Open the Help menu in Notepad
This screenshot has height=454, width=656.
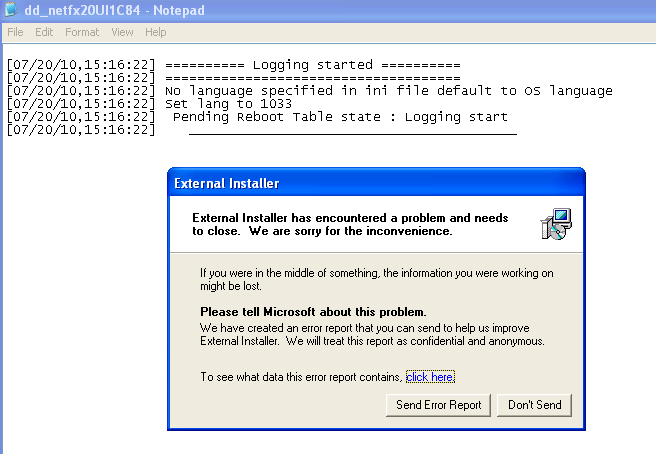point(156,32)
